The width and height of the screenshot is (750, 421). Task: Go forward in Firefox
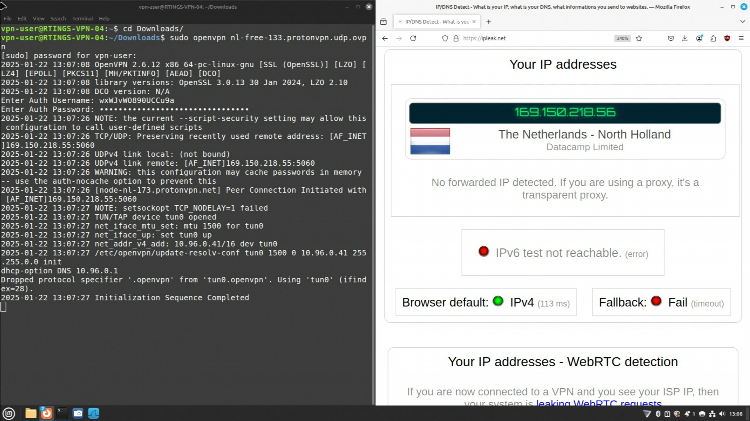pyautogui.click(x=399, y=38)
